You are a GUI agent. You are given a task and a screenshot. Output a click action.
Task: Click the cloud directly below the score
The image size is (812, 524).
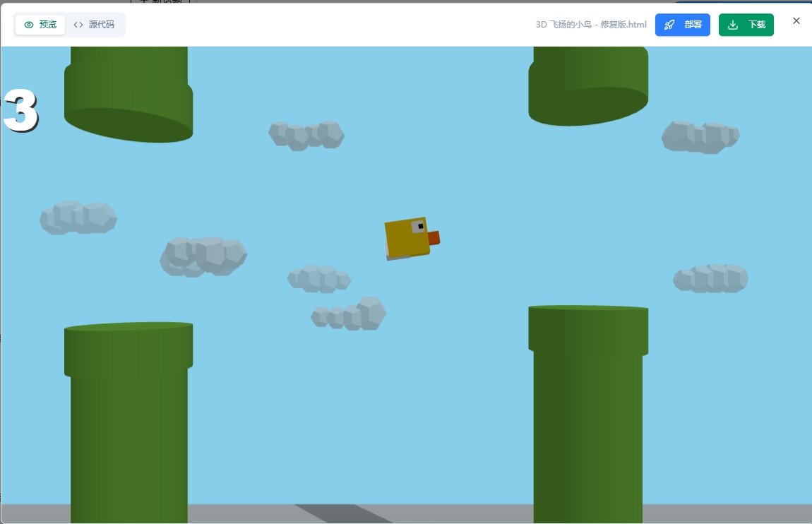[x=78, y=218]
